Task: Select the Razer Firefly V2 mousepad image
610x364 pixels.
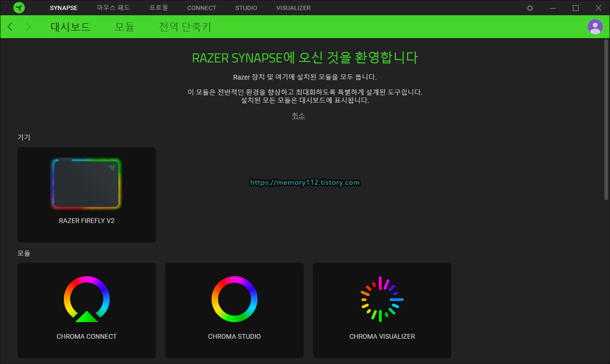Action: (x=86, y=184)
